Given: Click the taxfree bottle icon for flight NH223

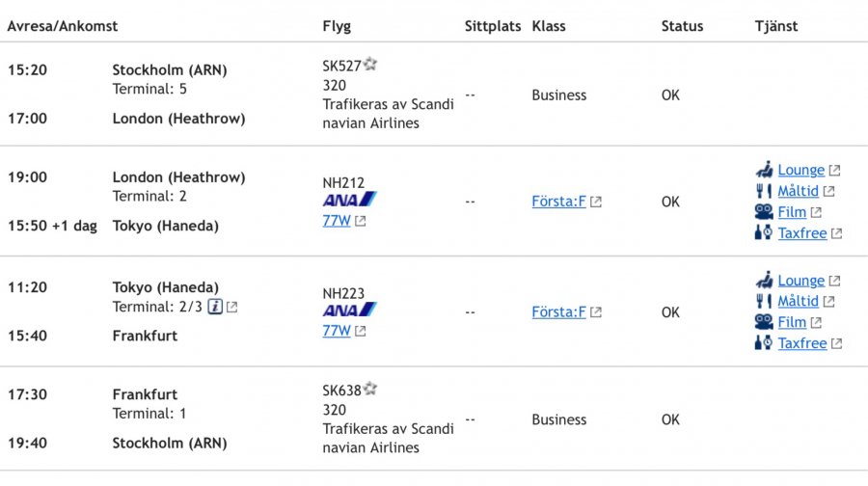Looking at the screenshot, I should [x=765, y=343].
